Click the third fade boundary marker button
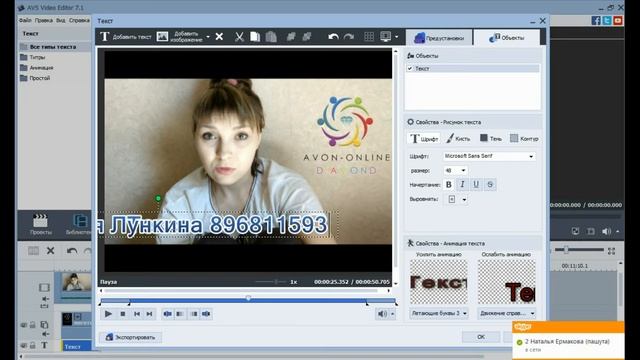 [194, 314]
